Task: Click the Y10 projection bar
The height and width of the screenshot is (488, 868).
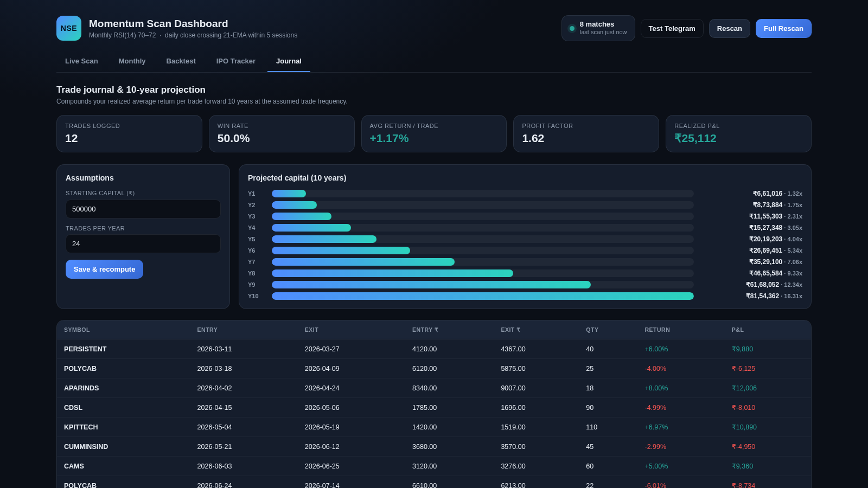Action: point(482,296)
